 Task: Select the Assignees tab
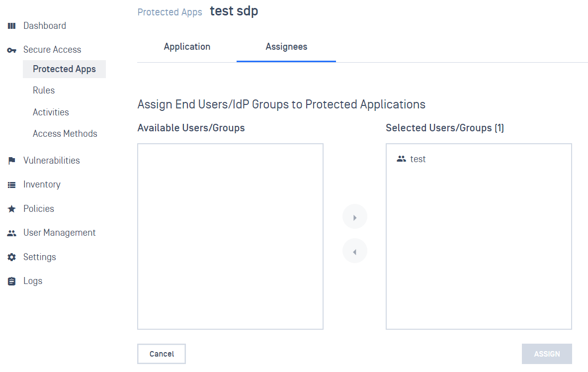point(286,47)
